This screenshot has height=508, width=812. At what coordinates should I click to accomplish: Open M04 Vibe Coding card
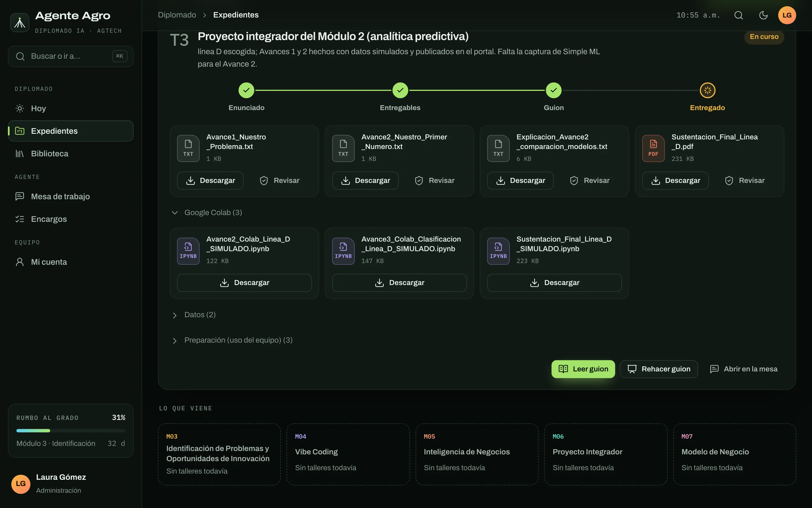click(348, 454)
